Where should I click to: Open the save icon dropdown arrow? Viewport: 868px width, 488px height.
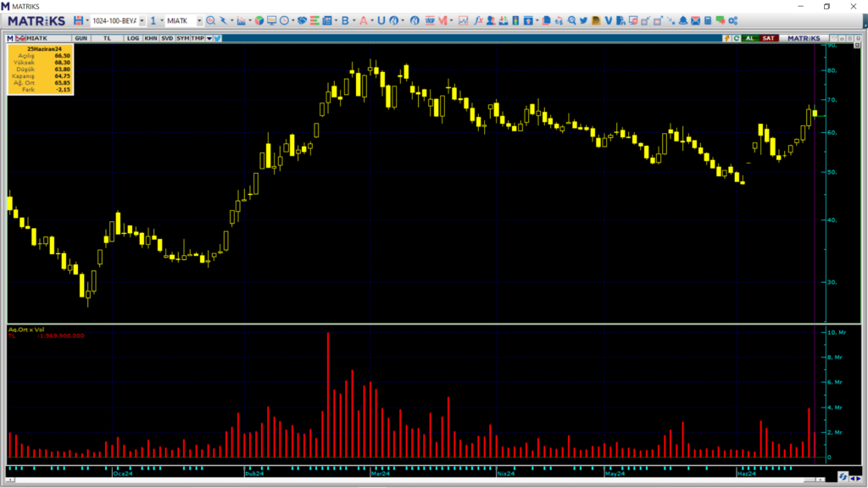pyautogui.click(x=87, y=21)
